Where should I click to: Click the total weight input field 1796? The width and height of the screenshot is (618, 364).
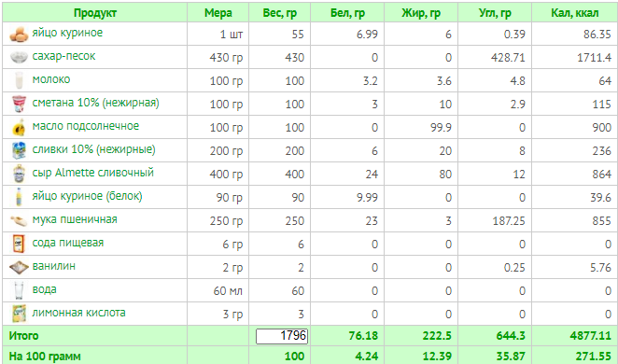point(282,336)
